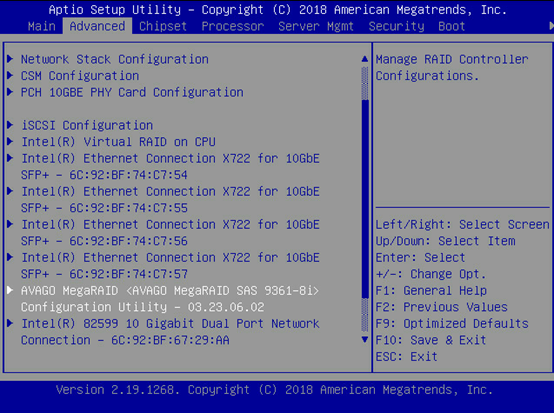Open PCH 10GBE PHY Card Configuration
This screenshot has height=413, width=554.
click(x=132, y=92)
